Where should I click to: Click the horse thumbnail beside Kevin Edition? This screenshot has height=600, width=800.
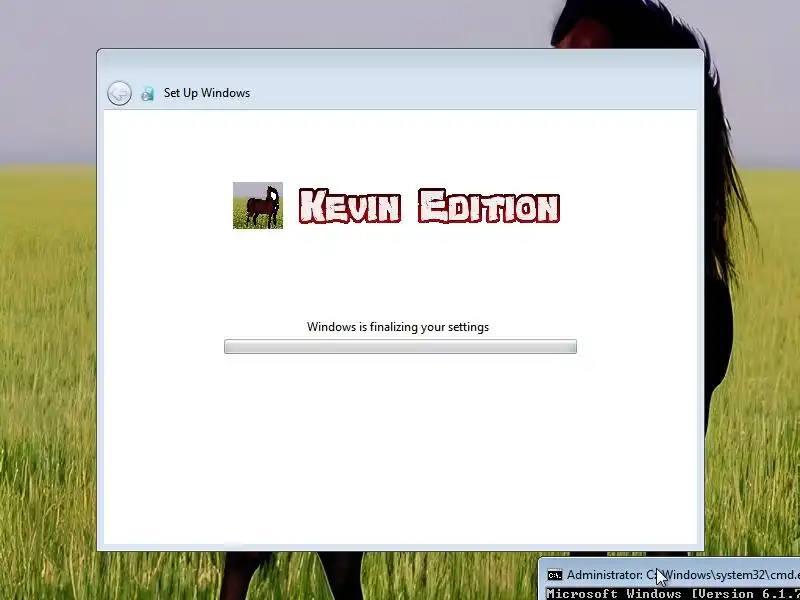[x=258, y=206]
